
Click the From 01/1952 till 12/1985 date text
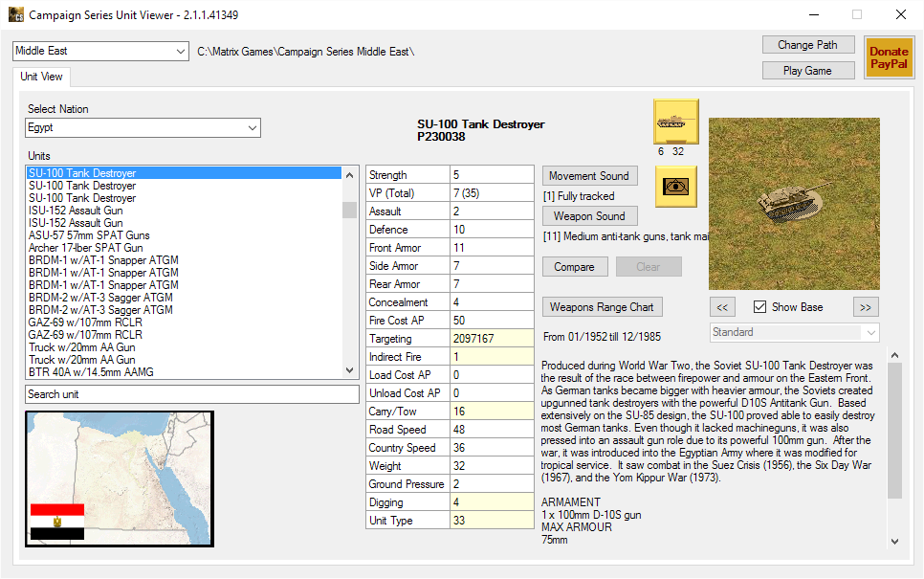[x=602, y=337]
